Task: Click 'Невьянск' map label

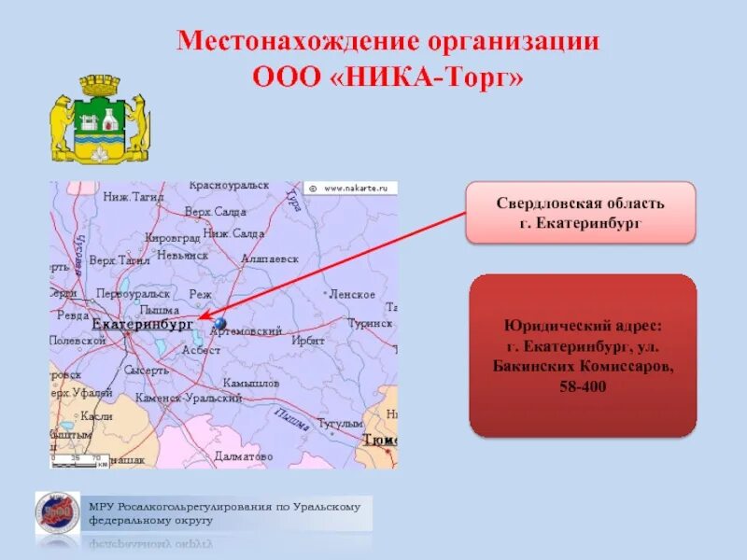Action: (182, 255)
